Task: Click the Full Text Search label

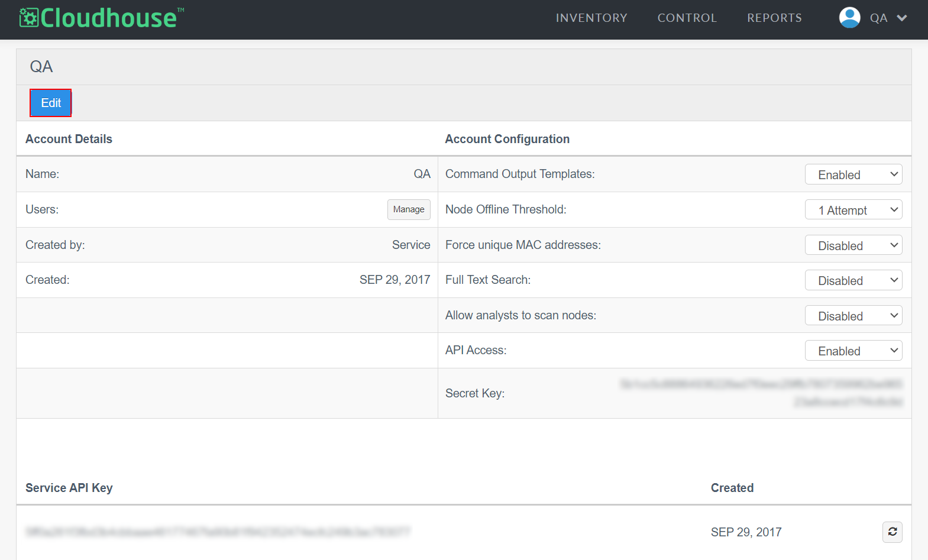Action: (x=488, y=280)
